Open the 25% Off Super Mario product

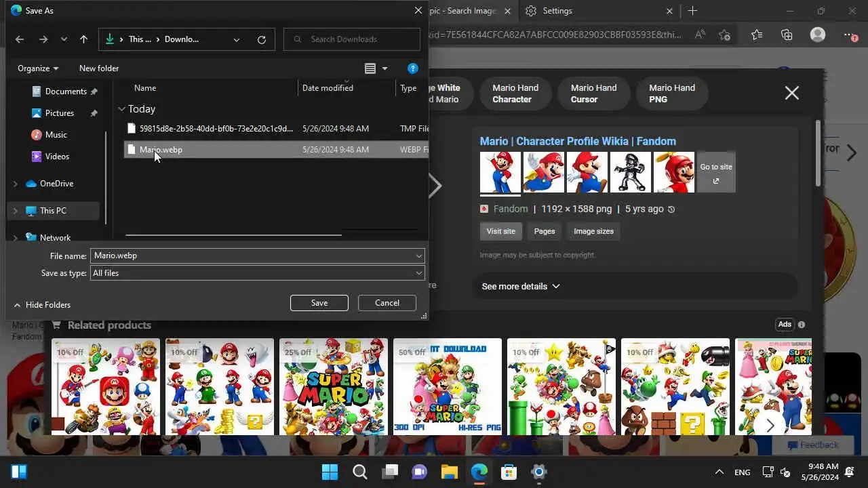tap(334, 387)
